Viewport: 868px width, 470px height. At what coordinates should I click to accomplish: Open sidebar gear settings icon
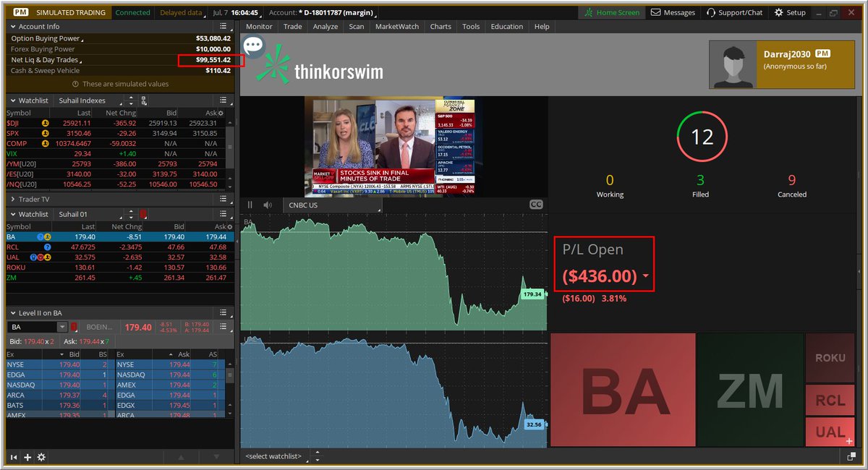coord(41,457)
